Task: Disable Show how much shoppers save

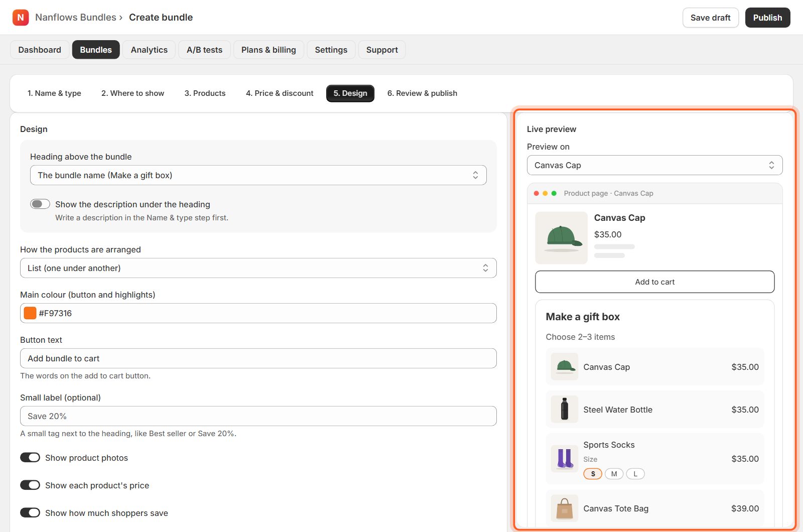Action: tap(30, 513)
